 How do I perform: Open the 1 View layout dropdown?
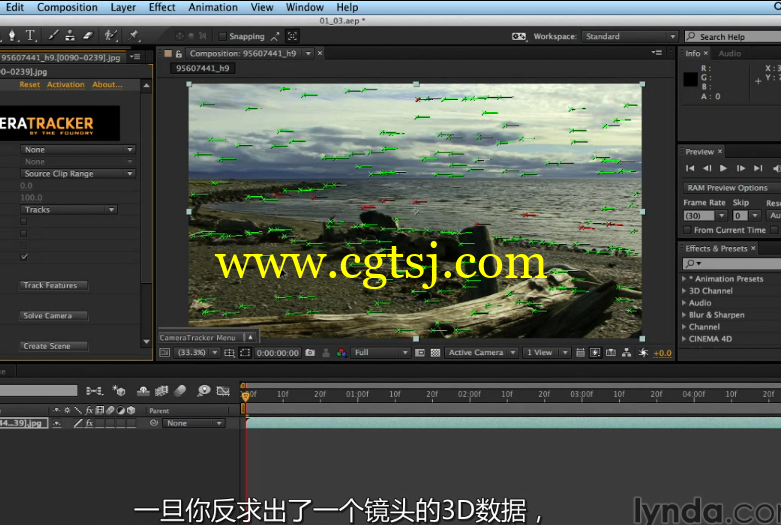546,353
